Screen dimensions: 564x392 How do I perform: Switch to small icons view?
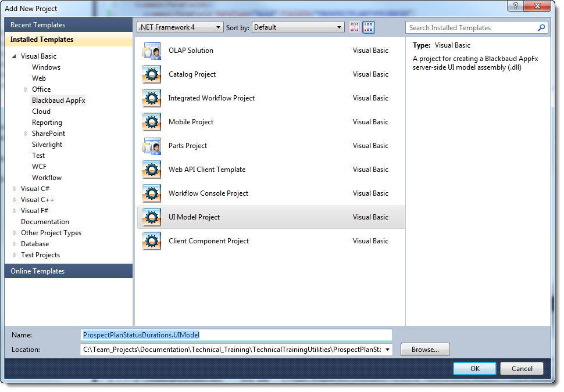(x=354, y=27)
